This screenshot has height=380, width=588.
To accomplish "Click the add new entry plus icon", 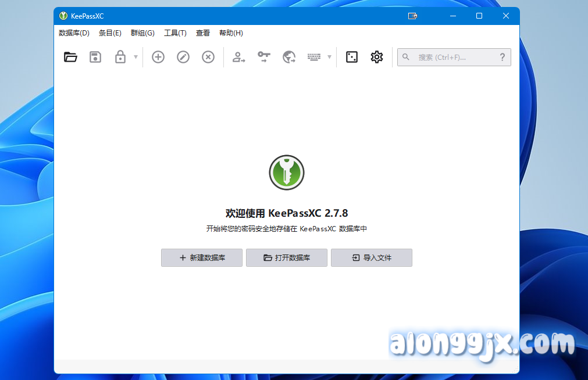I will point(158,57).
